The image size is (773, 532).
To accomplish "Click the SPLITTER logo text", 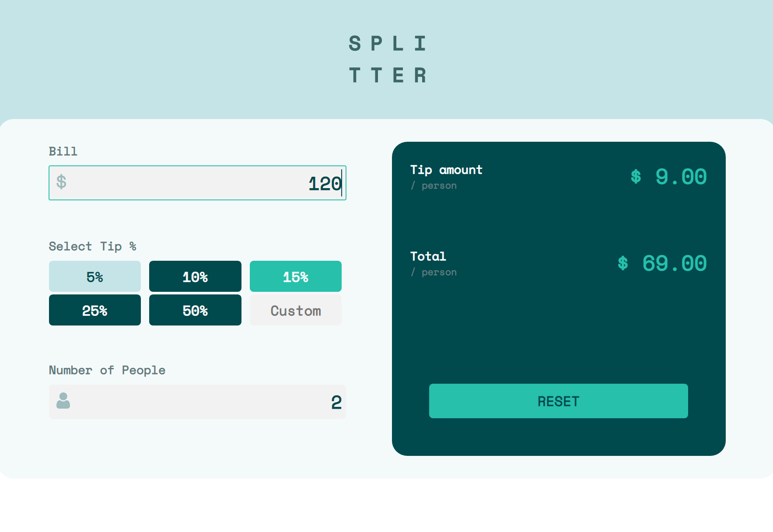I will tap(388, 59).
